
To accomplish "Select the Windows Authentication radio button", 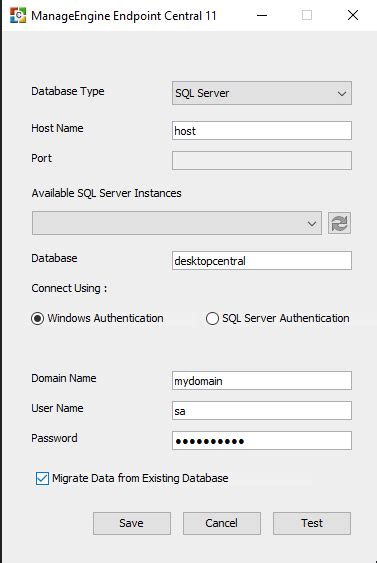I will [x=37, y=318].
